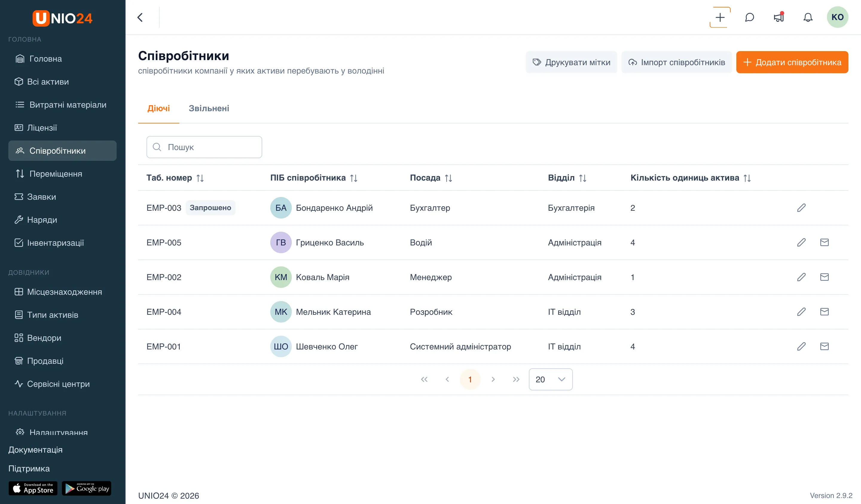Click the Імпорт співробітників button
This screenshot has width=861, height=504.
pyautogui.click(x=677, y=62)
